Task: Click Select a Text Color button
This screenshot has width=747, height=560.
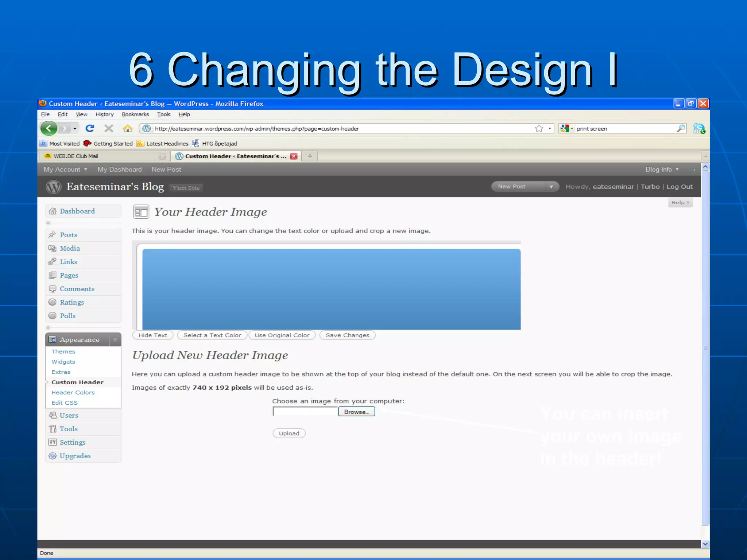Action: 212,335
